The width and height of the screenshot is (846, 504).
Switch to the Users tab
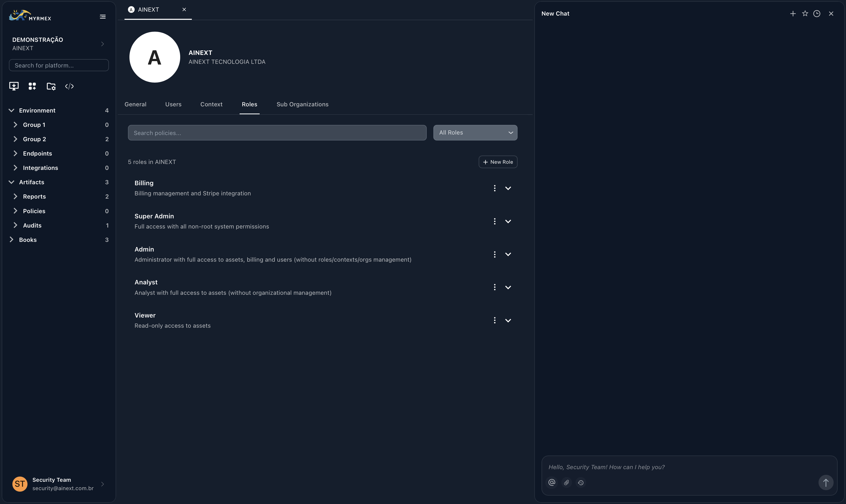tap(173, 104)
